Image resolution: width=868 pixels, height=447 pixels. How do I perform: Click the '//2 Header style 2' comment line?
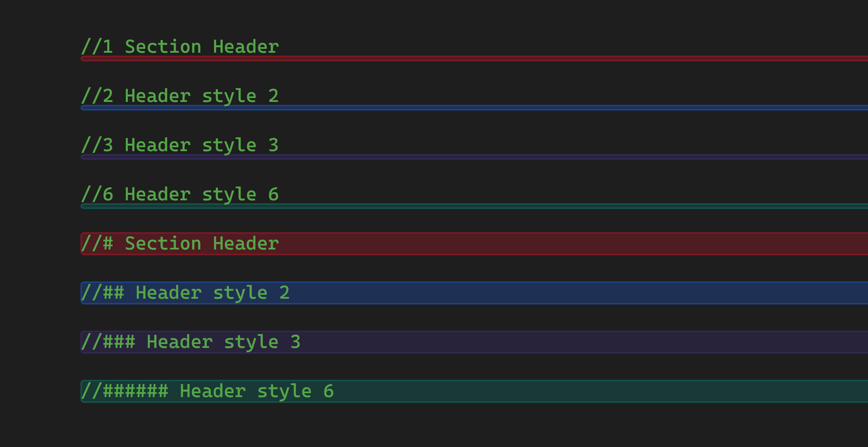pos(180,96)
